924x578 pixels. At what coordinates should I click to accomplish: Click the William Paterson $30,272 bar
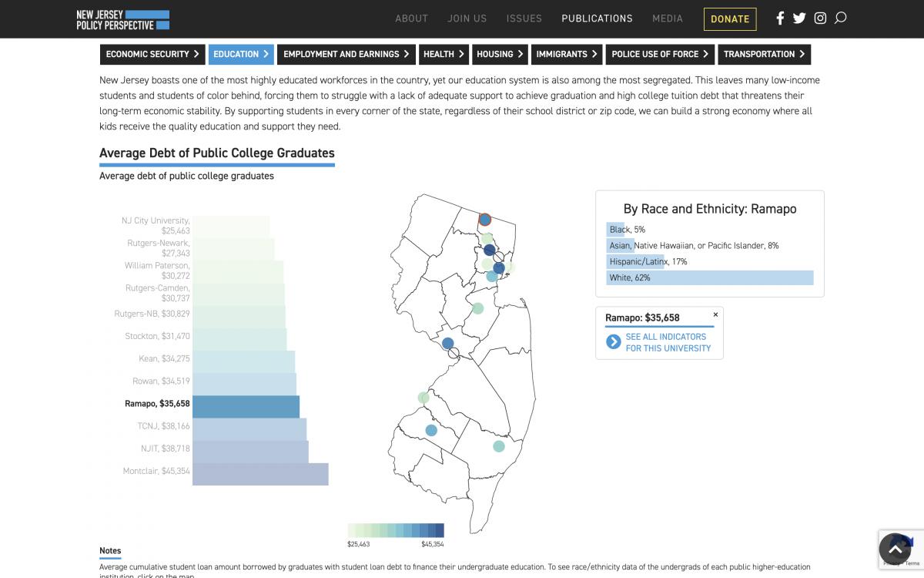(238, 271)
